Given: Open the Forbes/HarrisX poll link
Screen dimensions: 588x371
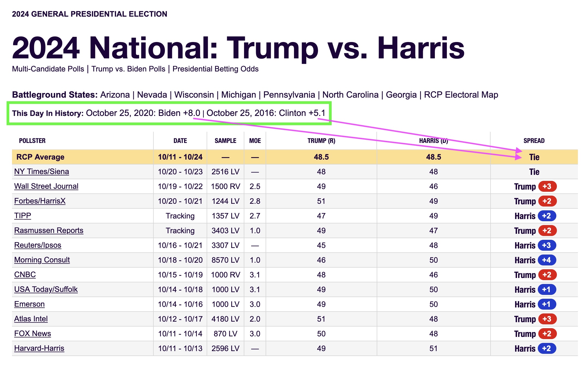Looking at the screenshot, I should pyautogui.click(x=40, y=201).
